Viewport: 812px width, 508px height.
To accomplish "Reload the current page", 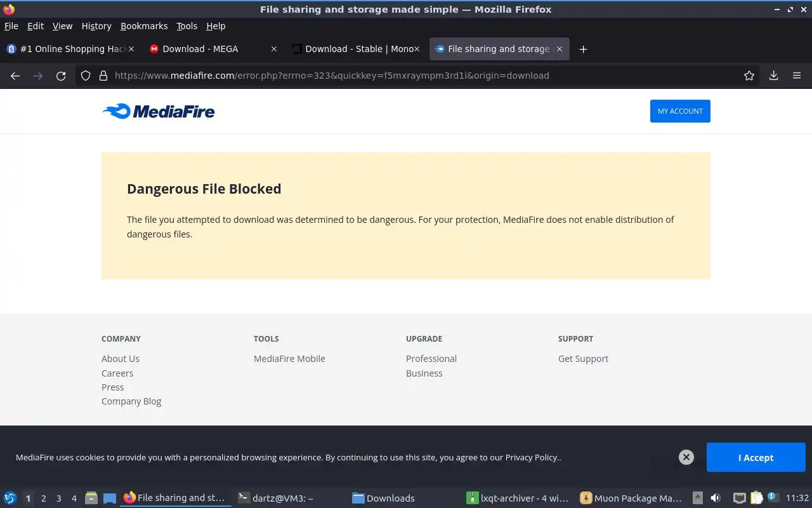I will 61,76.
